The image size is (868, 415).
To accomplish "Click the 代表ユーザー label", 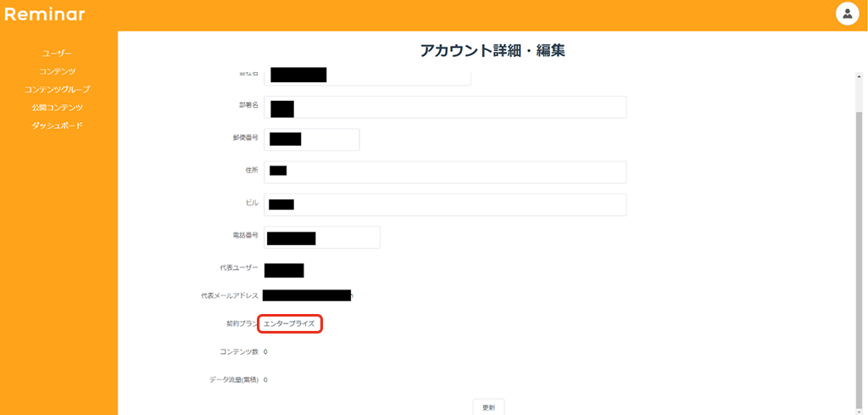I will pos(239,268).
